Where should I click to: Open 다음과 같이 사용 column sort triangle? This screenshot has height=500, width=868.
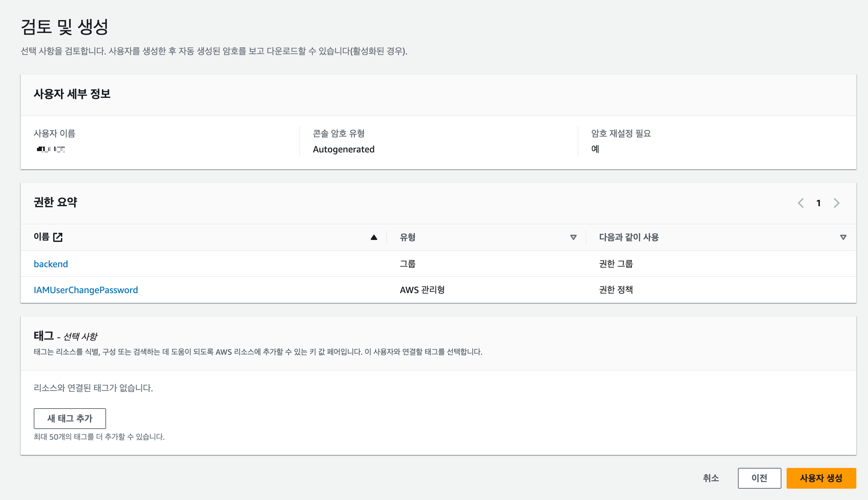(843, 237)
